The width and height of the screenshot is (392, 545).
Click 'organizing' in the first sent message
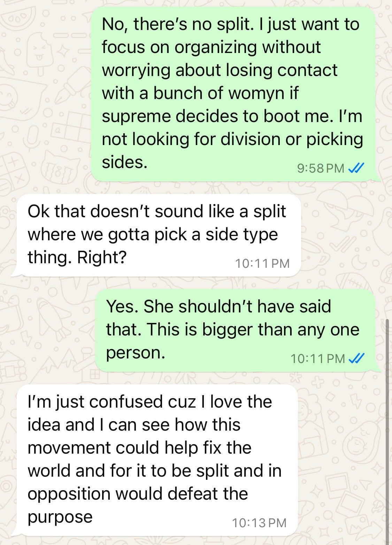coord(215,48)
